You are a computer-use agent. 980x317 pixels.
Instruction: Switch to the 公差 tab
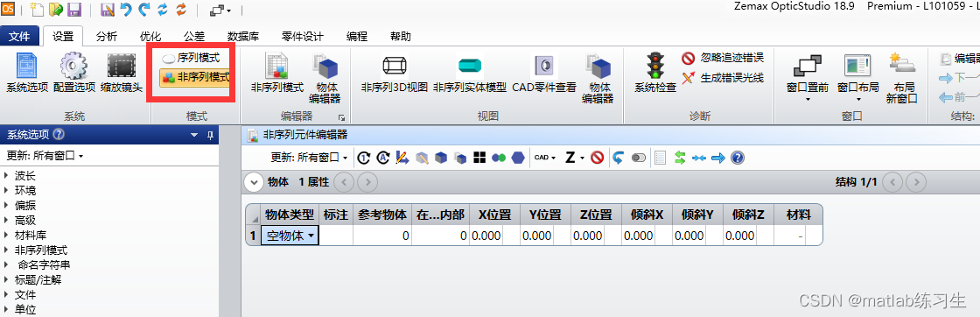pos(193,36)
